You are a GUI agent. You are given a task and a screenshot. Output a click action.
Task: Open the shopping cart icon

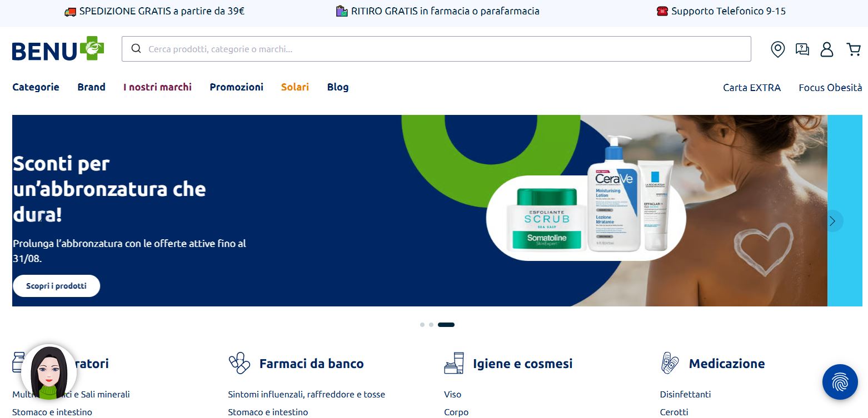[x=854, y=49]
